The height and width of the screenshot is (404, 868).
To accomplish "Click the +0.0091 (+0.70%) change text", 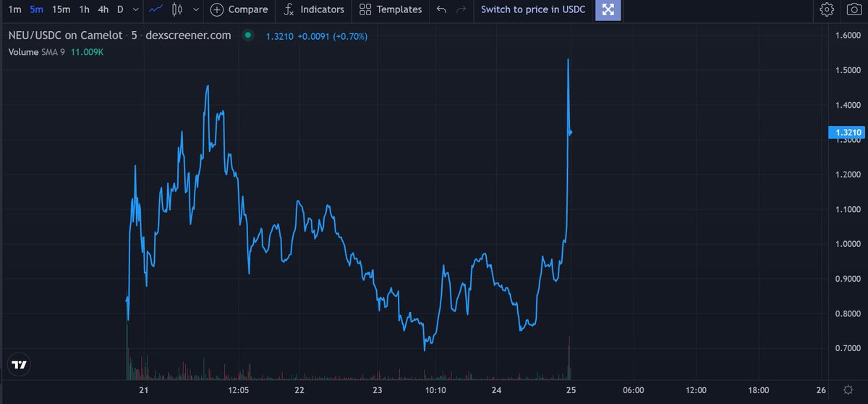I will pyautogui.click(x=333, y=35).
